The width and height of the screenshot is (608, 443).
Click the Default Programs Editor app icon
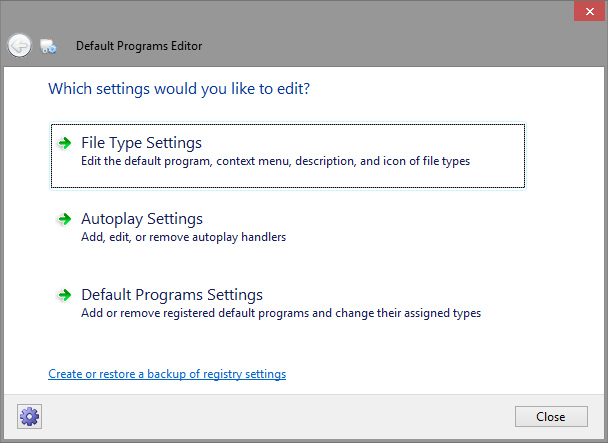tap(48, 46)
